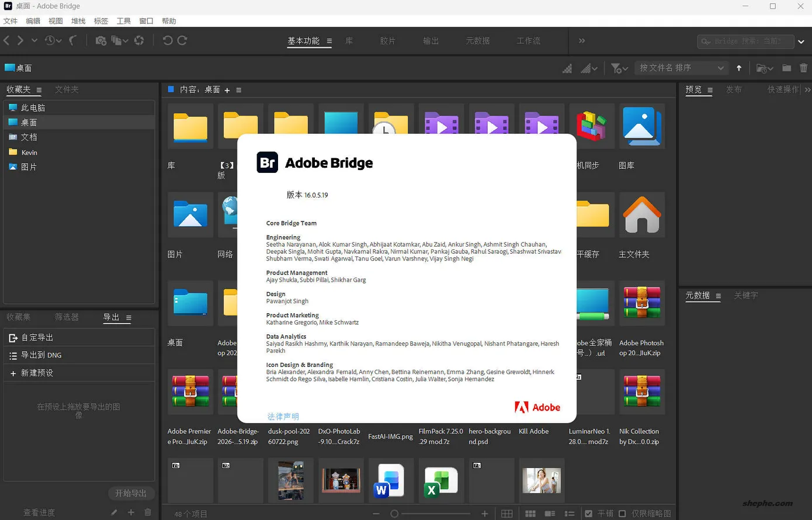Image resolution: width=812 pixels, height=520 pixels.
Task: Open filter by rating funnel dropdown
Action: 619,68
